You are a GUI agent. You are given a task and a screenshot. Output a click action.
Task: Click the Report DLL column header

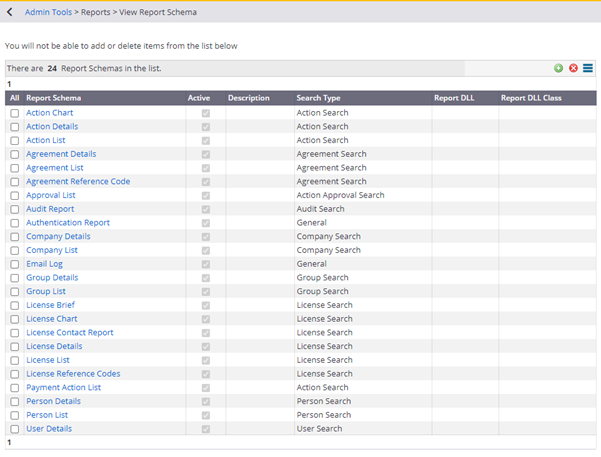[x=454, y=98]
